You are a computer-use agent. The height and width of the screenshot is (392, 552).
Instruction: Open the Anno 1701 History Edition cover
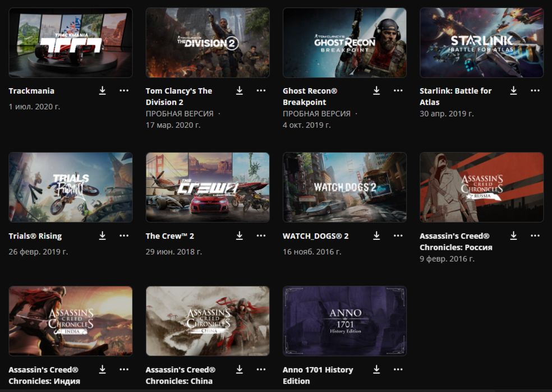(344, 321)
